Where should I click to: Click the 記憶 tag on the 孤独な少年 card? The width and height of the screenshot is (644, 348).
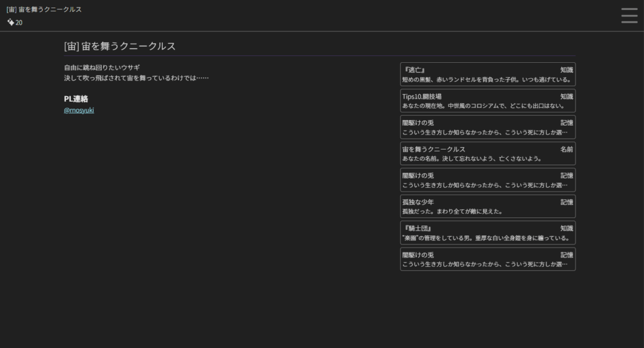click(x=567, y=202)
